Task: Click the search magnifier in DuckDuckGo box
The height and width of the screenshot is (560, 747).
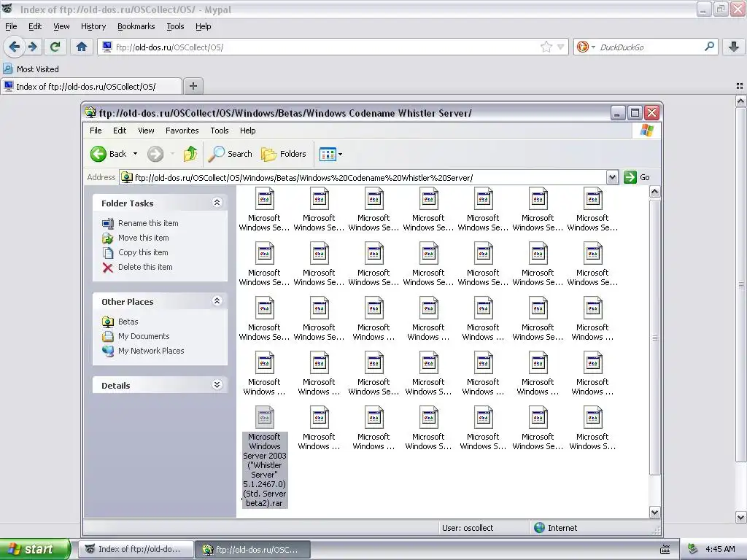Action: click(709, 47)
